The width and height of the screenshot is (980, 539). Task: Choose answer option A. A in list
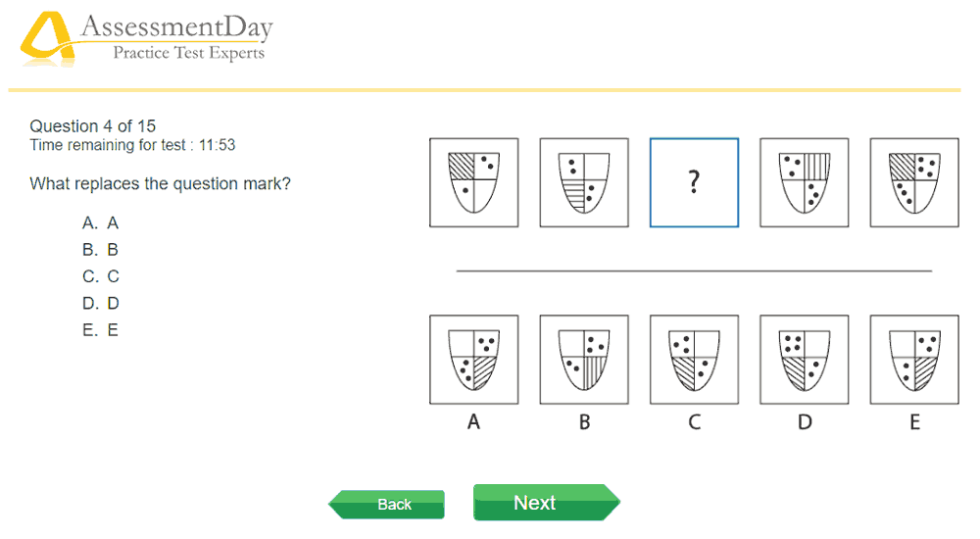click(x=101, y=222)
